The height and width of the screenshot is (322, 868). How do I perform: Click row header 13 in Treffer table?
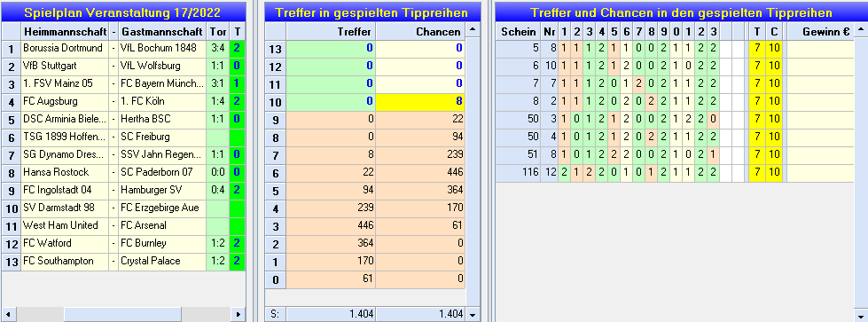(x=275, y=48)
